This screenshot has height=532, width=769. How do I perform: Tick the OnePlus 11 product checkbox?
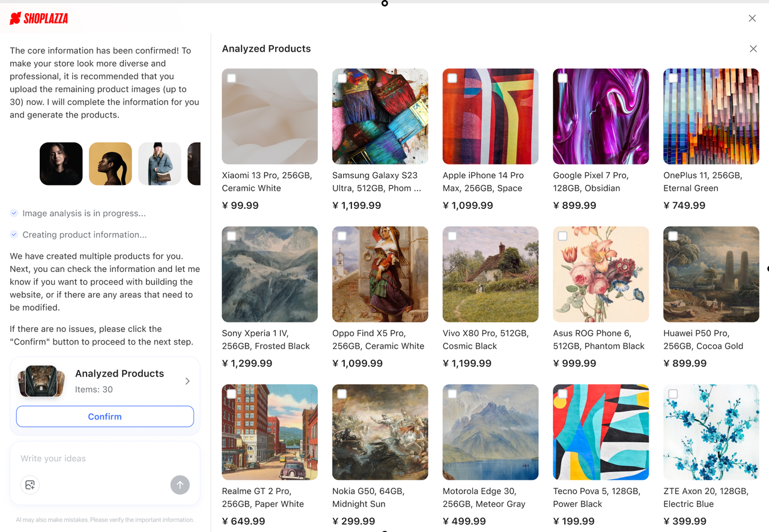(x=673, y=78)
